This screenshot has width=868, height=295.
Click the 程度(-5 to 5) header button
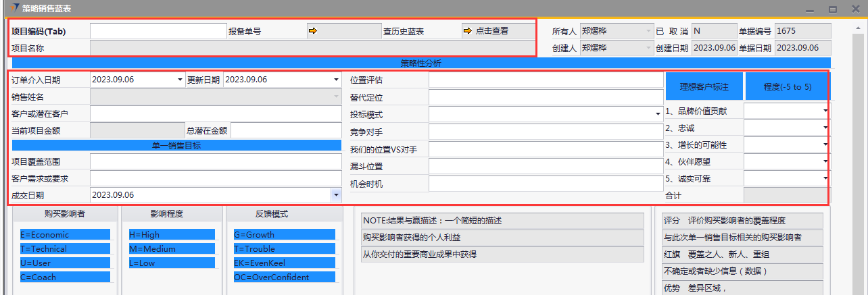coord(787,86)
